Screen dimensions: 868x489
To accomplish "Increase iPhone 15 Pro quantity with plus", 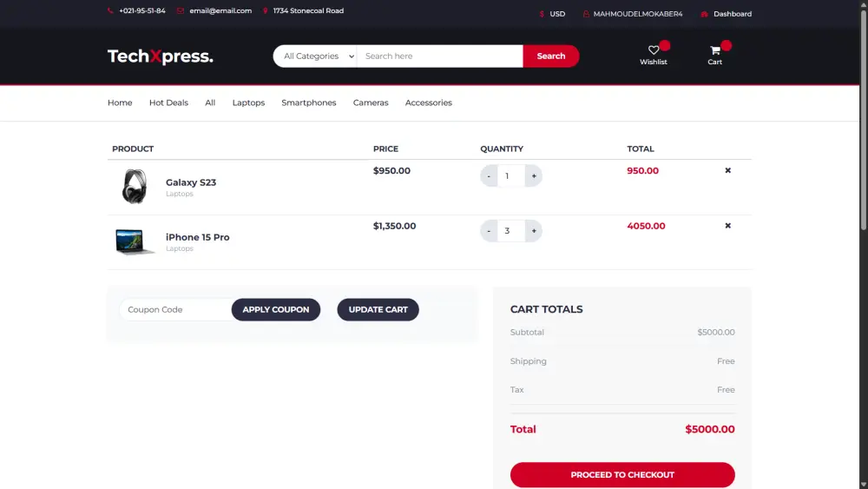I will 534,231.
